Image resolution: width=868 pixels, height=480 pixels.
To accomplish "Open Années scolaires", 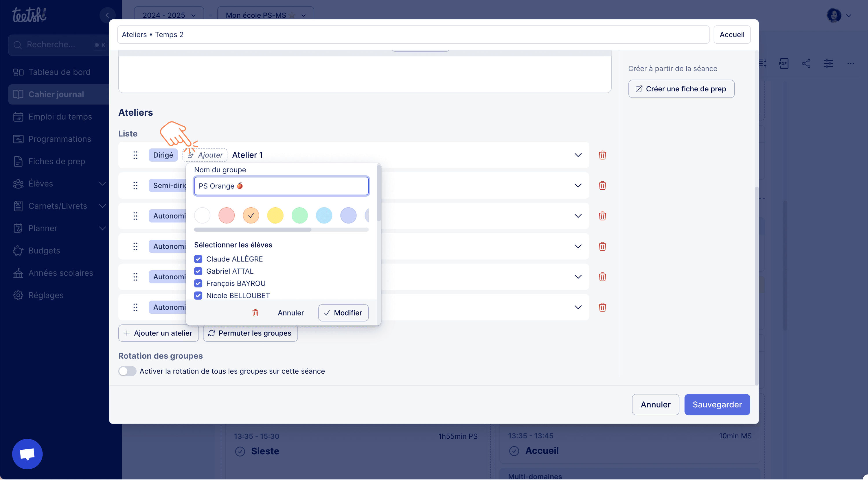I will (59, 273).
